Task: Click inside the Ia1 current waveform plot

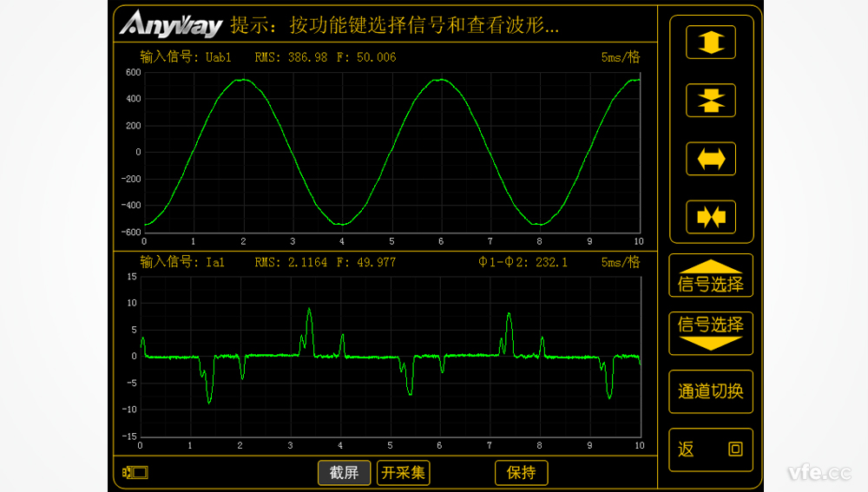Action: coord(391,382)
